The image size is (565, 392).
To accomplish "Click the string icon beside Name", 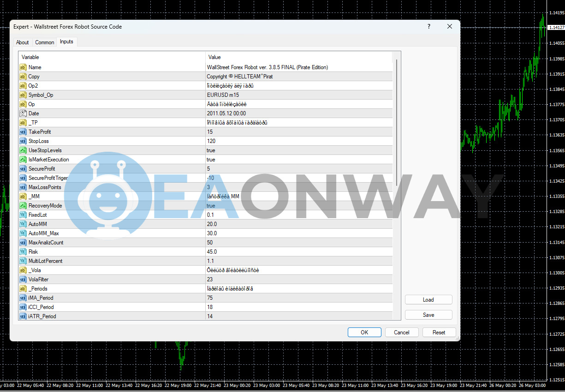I will click(x=23, y=67).
